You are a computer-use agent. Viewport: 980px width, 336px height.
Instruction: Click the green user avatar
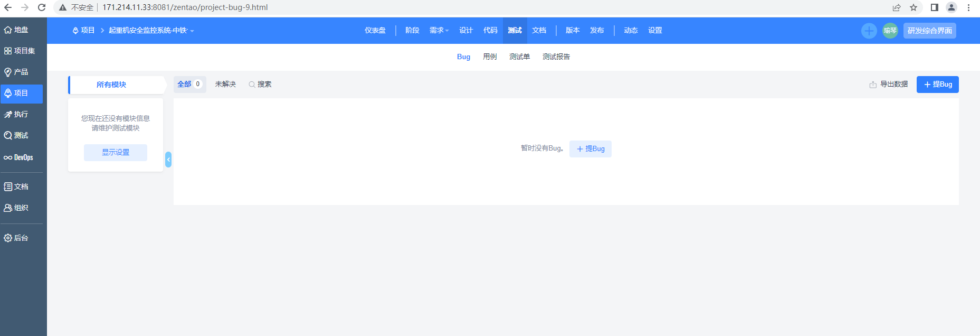[x=890, y=31]
